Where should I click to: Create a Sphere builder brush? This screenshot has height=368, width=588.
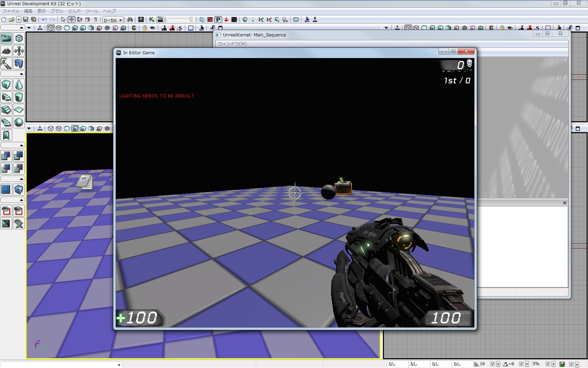[x=19, y=122]
